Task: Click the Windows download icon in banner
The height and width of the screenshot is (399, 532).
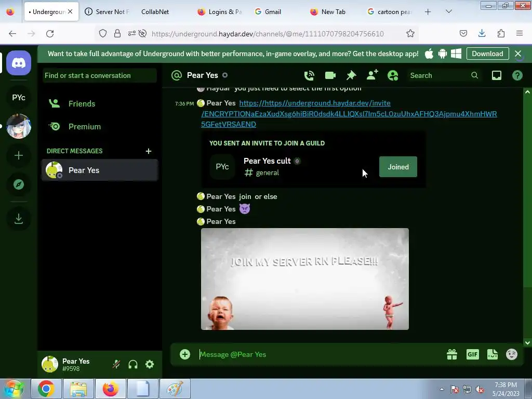Action: click(456, 54)
